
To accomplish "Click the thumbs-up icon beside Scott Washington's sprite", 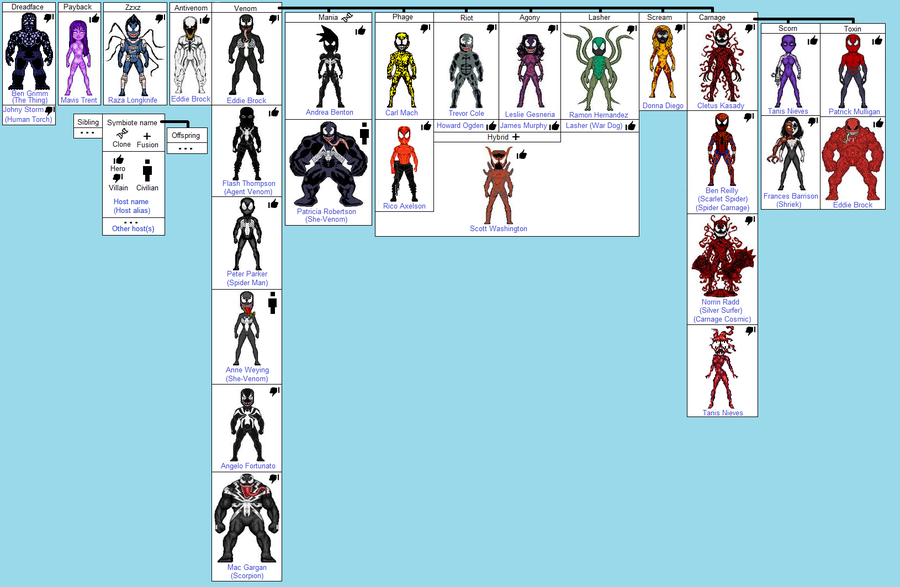I will pyautogui.click(x=522, y=155).
